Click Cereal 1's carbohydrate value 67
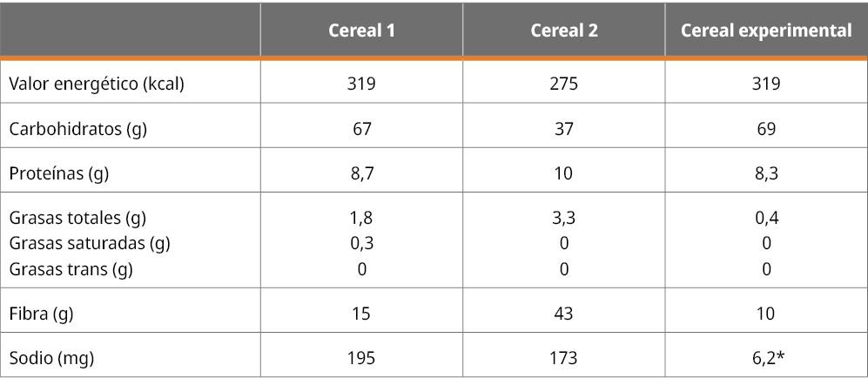The height and width of the screenshot is (392, 868). (x=361, y=129)
